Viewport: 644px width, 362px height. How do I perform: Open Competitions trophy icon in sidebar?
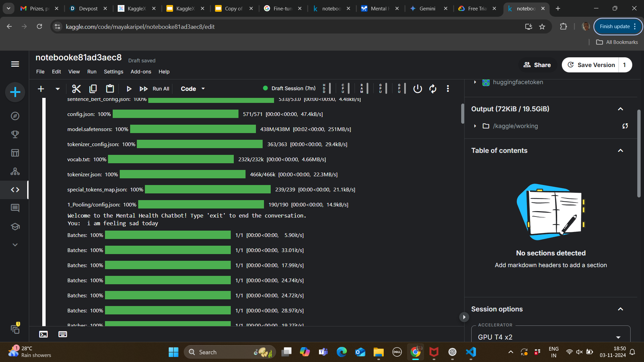click(x=15, y=134)
